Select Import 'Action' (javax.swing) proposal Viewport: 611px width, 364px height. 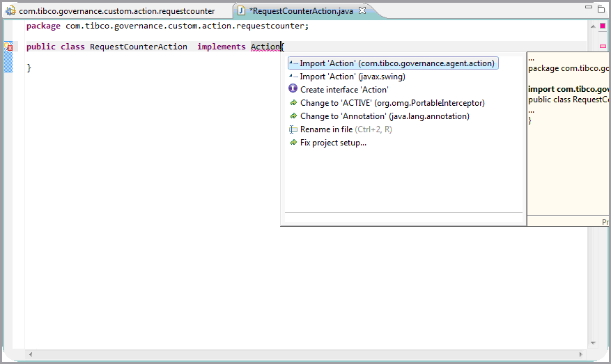pyautogui.click(x=353, y=77)
